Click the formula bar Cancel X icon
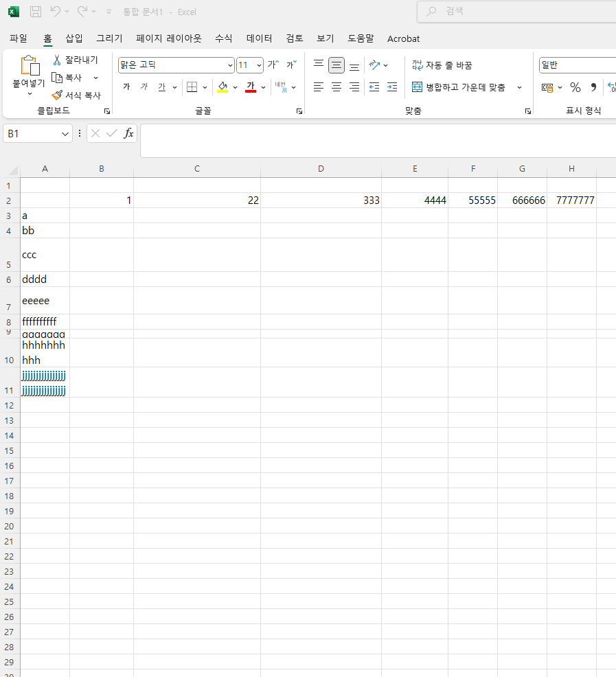 point(95,133)
